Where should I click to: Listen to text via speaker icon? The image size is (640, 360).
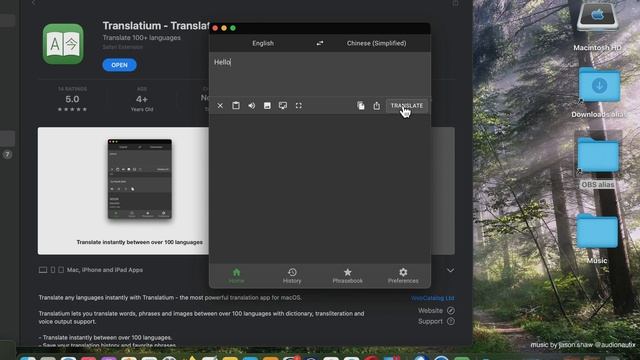point(251,106)
